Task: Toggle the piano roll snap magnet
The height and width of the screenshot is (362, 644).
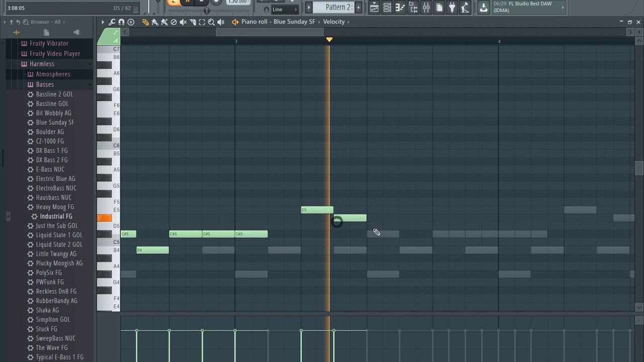Action: [121, 22]
